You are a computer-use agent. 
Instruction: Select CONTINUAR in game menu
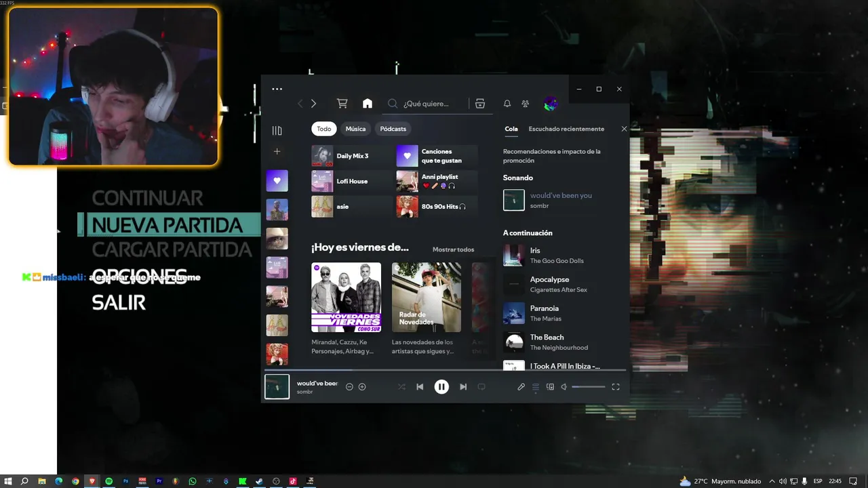[147, 199]
